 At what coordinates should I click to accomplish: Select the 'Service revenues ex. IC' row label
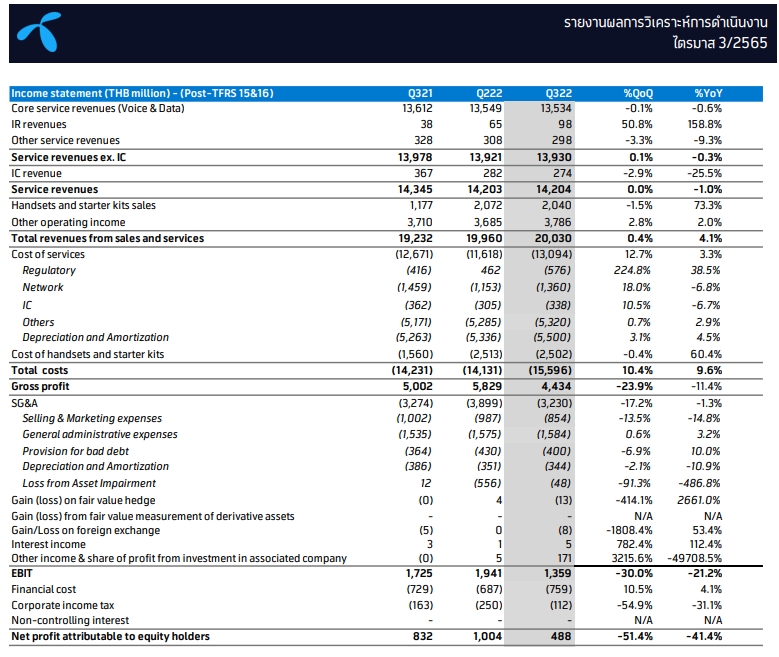pyautogui.click(x=69, y=158)
